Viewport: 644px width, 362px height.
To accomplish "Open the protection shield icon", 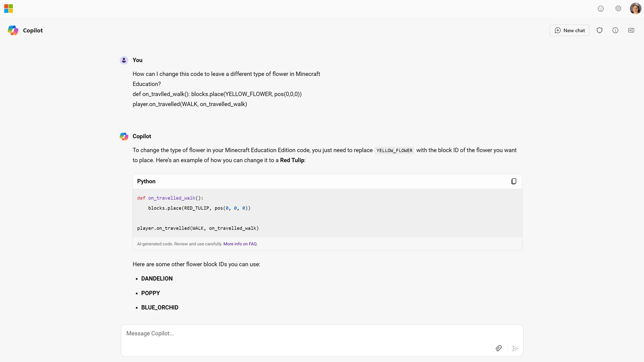I will tap(599, 30).
